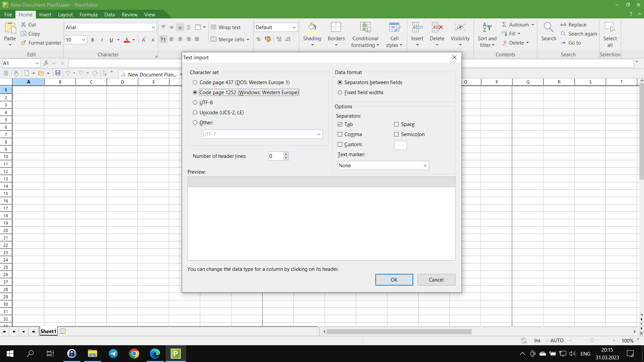Click the Sort and filter icon

487,28
